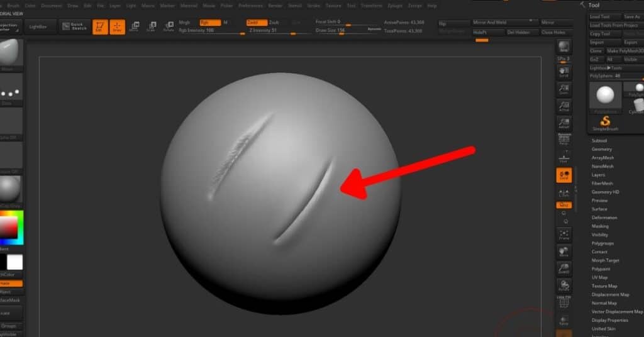Toggle Persp perspective icon

click(x=564, y=139)
